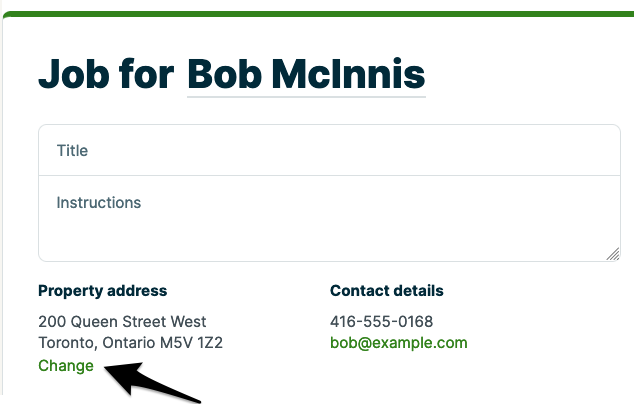This screenshot has height=404, width=634.
Task: Select the Property address heading
Action: [102, 291]
